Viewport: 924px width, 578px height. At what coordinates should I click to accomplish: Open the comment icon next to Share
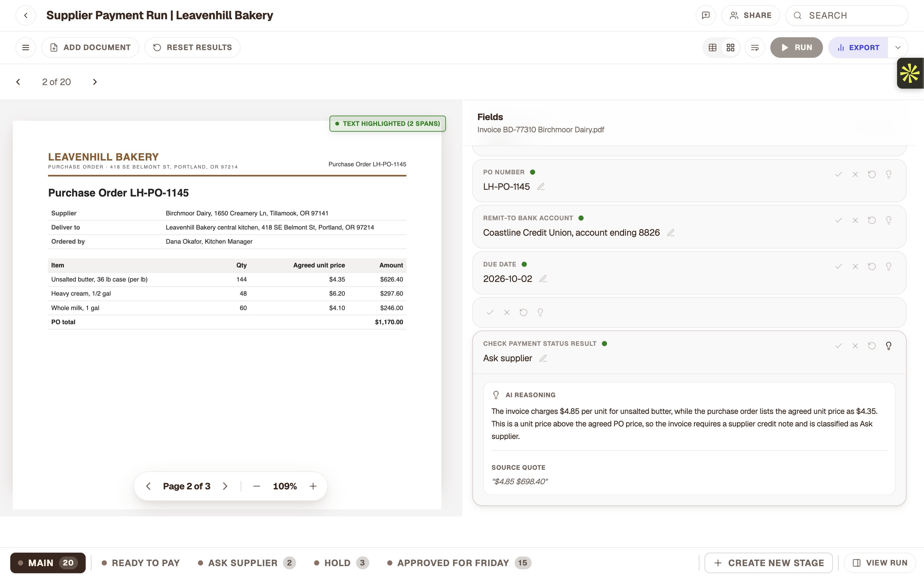(x=706, y=15)
